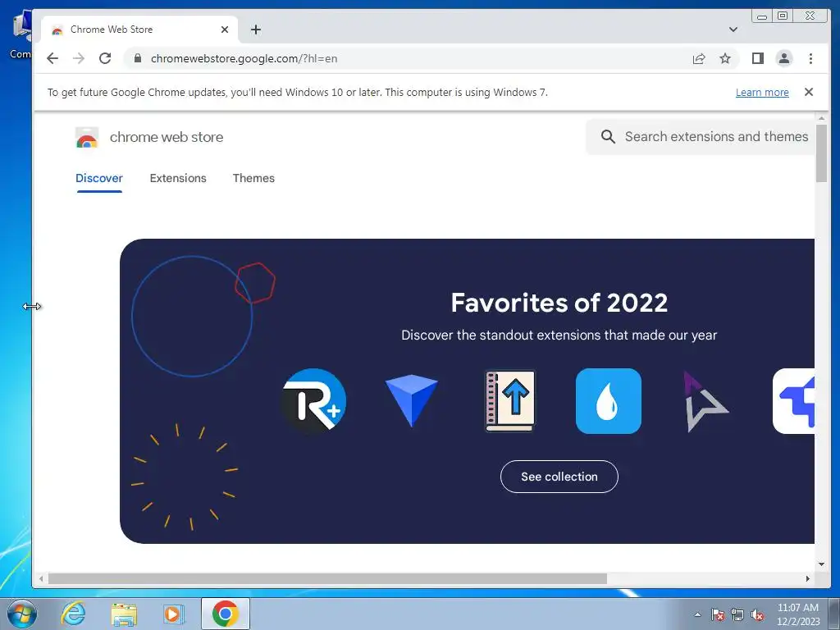
Task: Click the vertical scrollbar thumb
Action: tap(821, 153)
